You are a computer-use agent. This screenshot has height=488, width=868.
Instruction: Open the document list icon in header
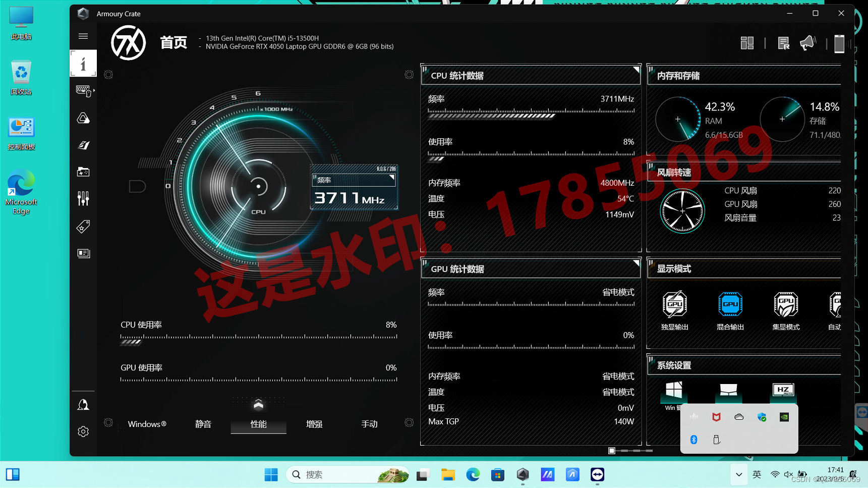(783, 43)
